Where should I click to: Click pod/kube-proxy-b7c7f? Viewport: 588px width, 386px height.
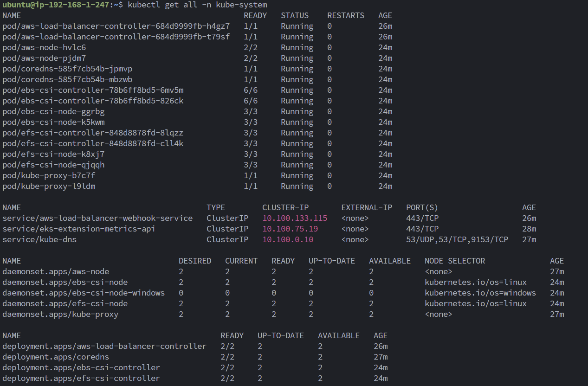(49, 175)
